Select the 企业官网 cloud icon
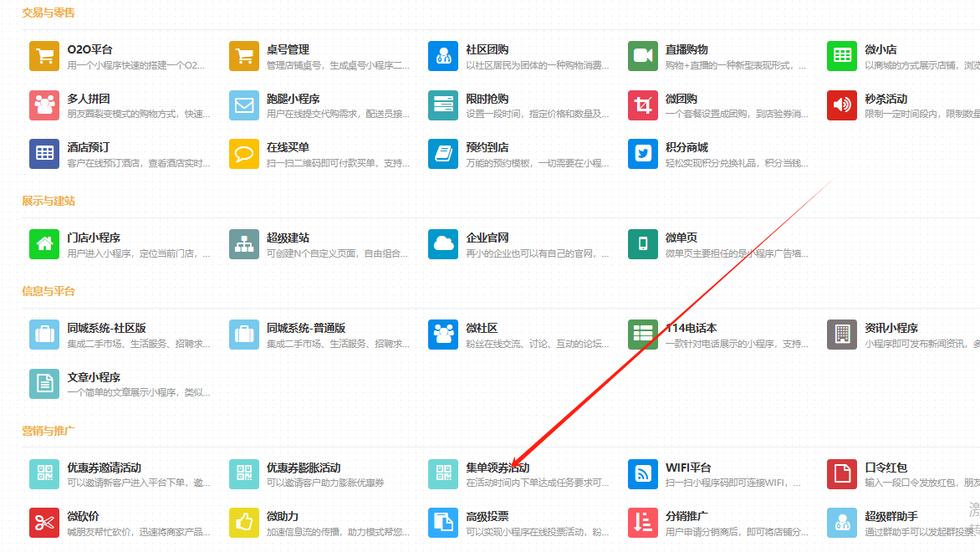Viewport: 980px width, 552px height. click(443, 244)
